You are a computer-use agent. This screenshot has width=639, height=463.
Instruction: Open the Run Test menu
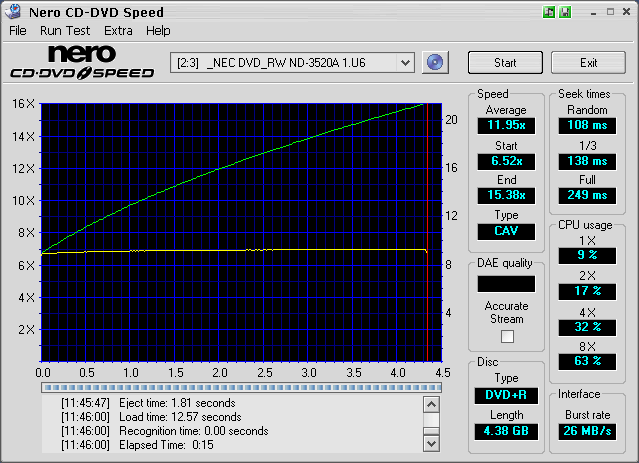(x=65, y=31)
